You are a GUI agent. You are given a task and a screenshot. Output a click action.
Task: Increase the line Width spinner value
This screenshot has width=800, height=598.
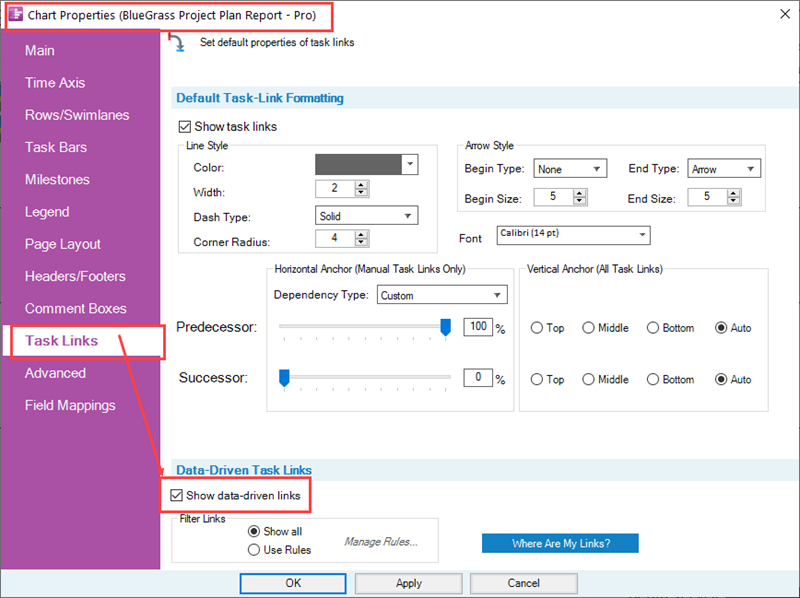[362, 185]
